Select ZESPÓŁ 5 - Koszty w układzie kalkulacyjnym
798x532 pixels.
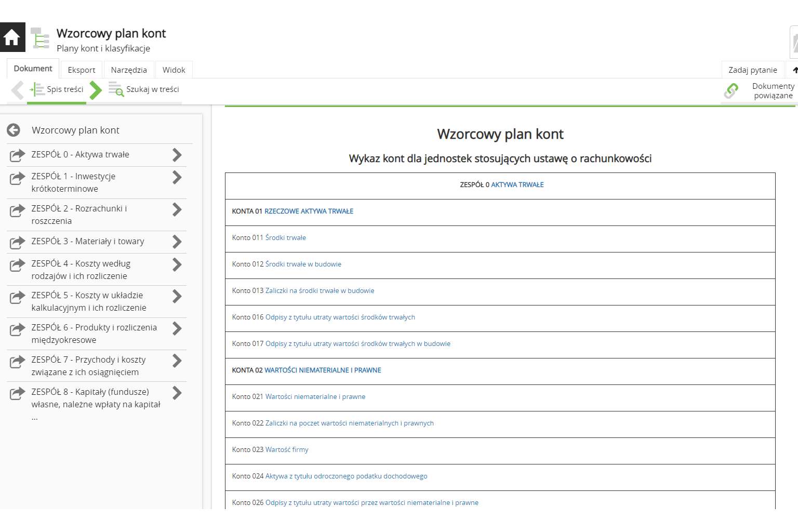[x=88, y=301]
